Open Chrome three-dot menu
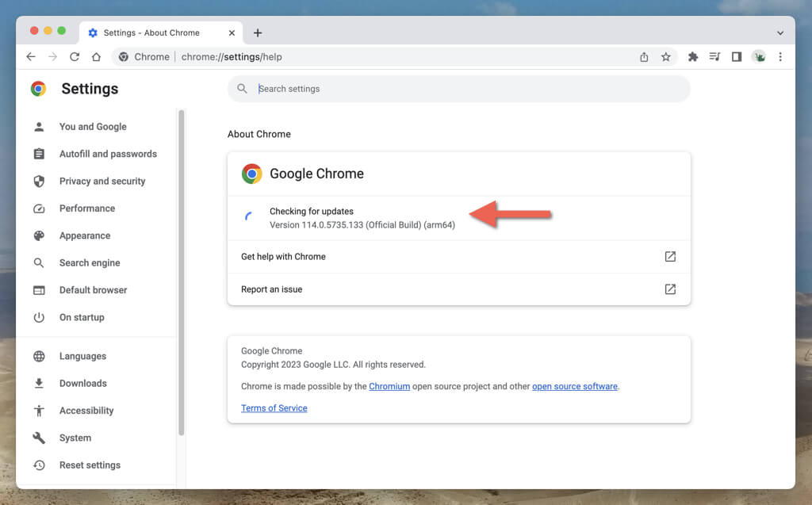The image size is (812, 505). coord(780,57)
